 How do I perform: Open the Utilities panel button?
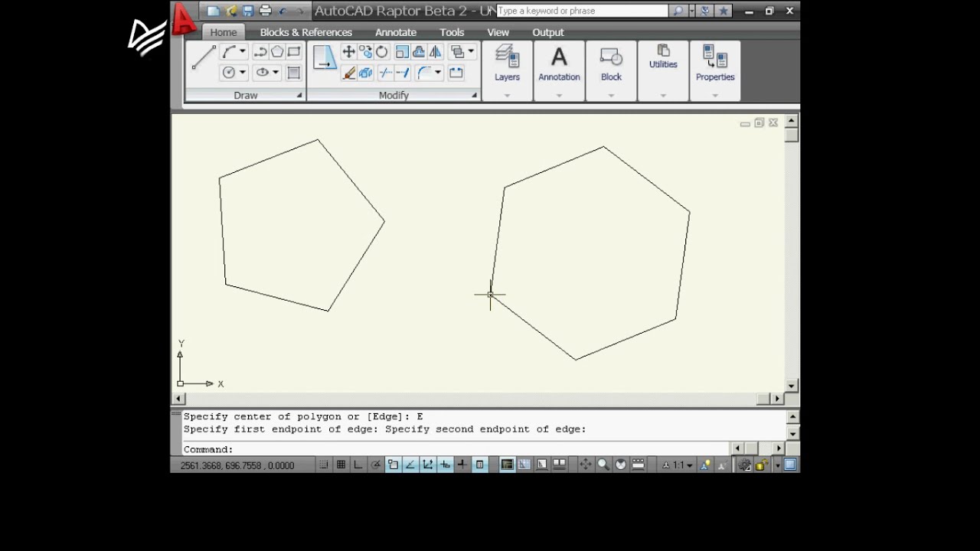click(663, 58)
